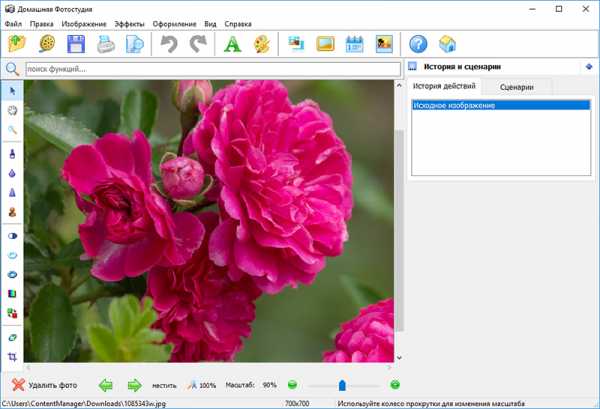Collapse the История и сценарии panel arrow

pyautogui.click(x=589, y=67)
